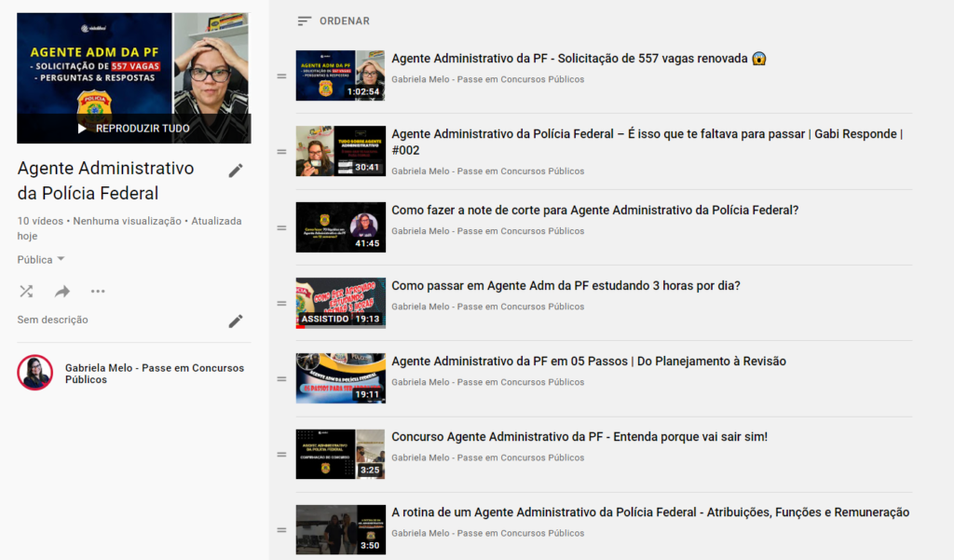This screenshot has width=954, height=560.
Task: Open video 'Entenda porque vai sair sim!'
Action: pyautogui.click(x=579, y=436)
